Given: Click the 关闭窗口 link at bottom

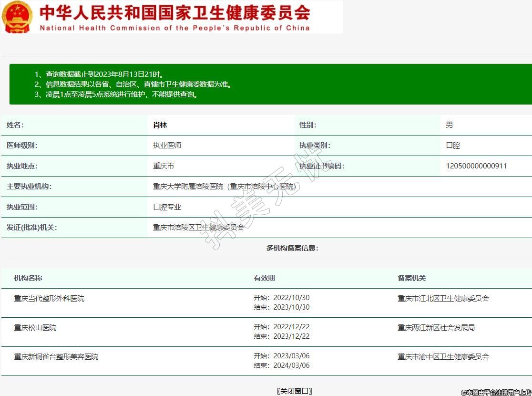Looking at the screenshot, I should tap(295, 391).
